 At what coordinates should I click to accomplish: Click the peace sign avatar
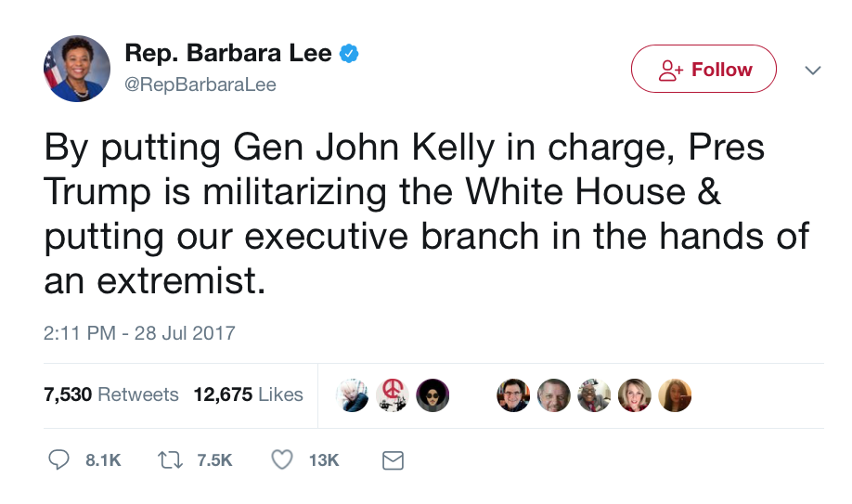click(x=392, y=394)
